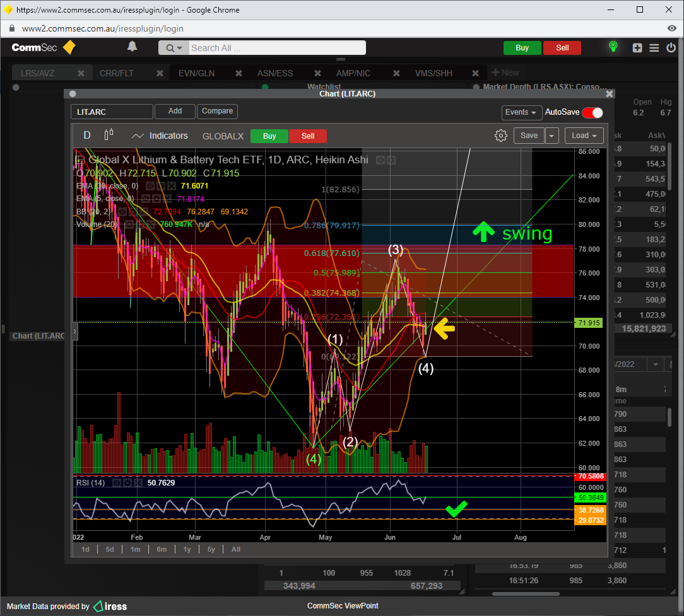
Task: Switch to the VMS/SHH tab
Action: [x=433, y=73]
